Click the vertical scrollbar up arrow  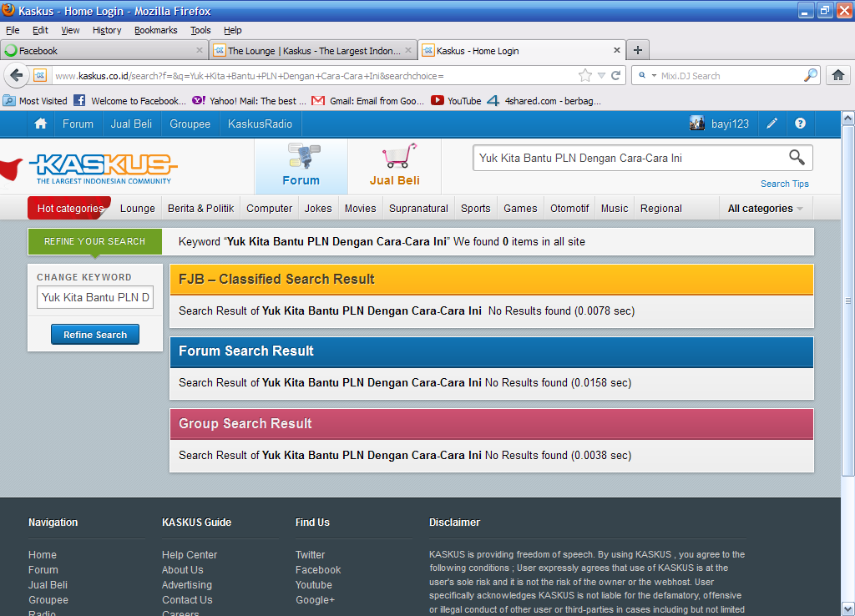(x=848, y=118)
